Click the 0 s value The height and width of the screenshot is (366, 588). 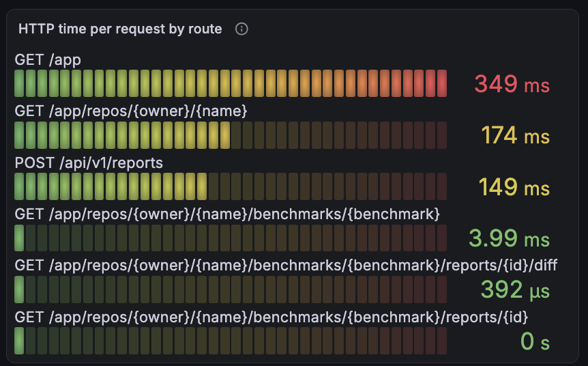click(x=535, y=341)
